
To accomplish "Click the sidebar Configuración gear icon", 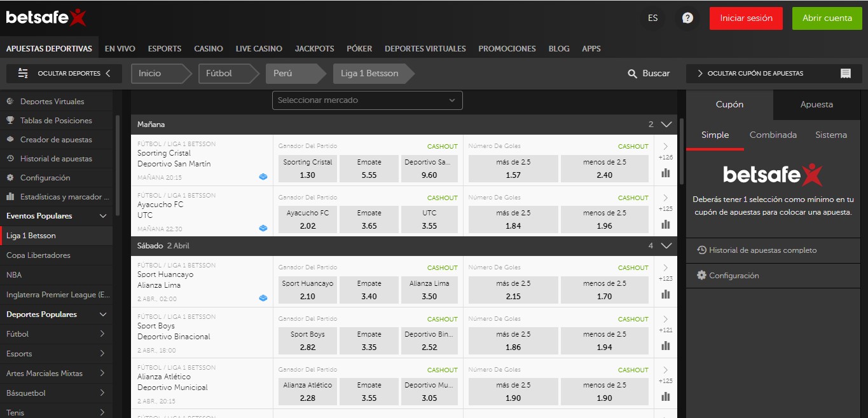I will 10,177.
